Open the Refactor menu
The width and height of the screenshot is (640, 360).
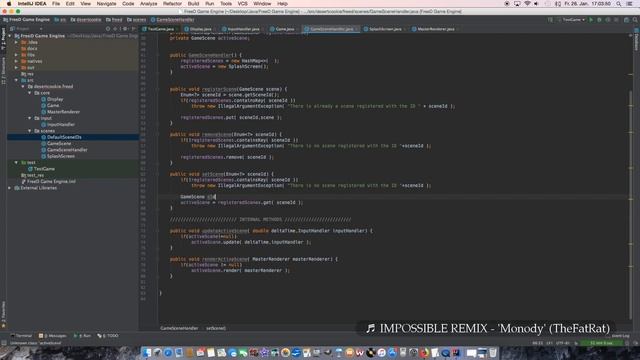(x=172, y=4)
